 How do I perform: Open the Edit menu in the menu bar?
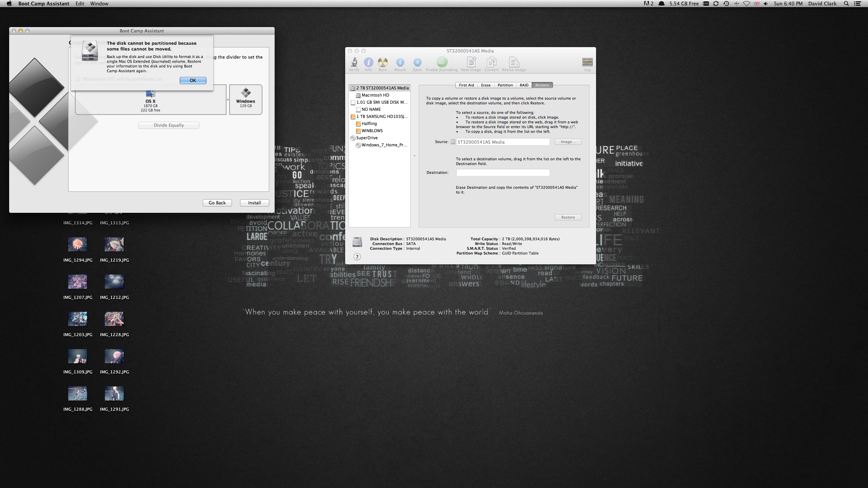pos(80,4)
